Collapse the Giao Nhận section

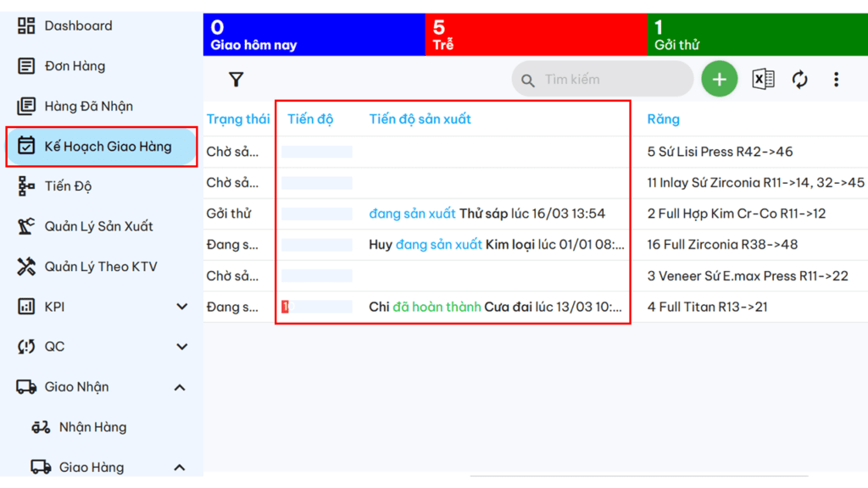coord(180,387)
